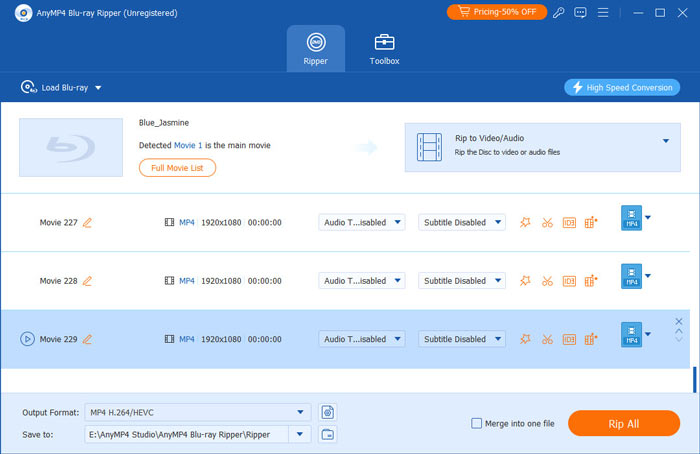Click the Blu-ray disc thumbnail

(x=71, y=147)
